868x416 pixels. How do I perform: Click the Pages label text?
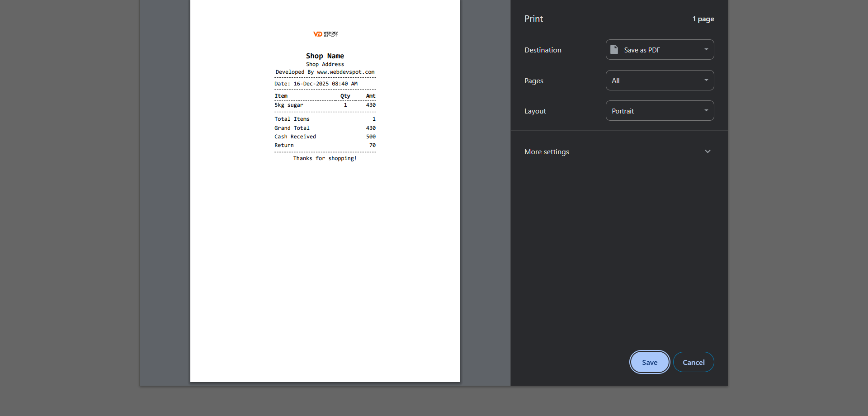[533, 81]
